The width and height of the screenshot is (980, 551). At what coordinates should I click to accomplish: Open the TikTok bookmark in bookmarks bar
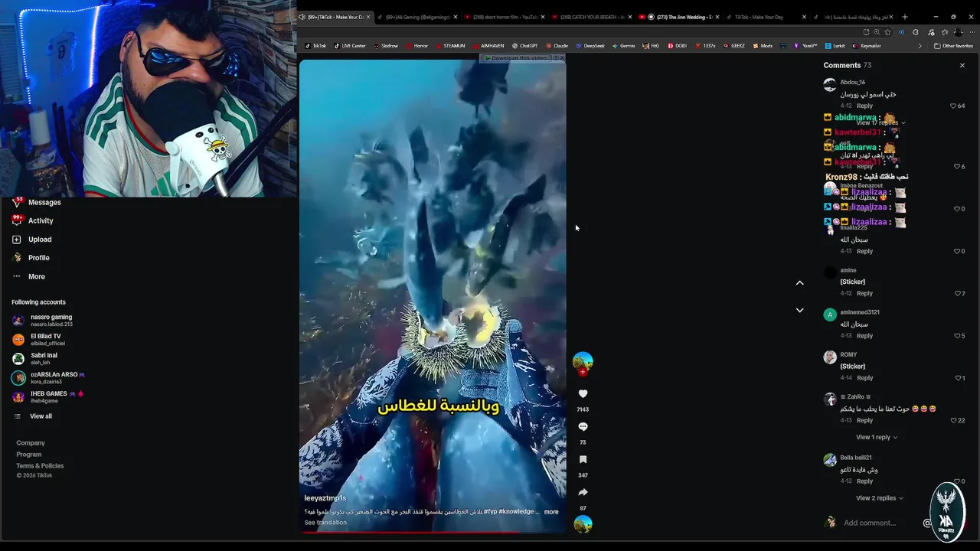(x=315, y=46)
